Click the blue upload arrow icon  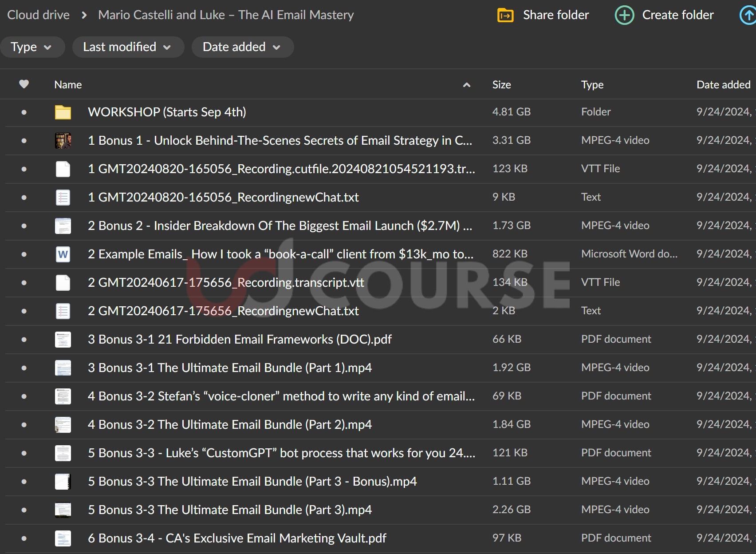click(x=748, y=15)
